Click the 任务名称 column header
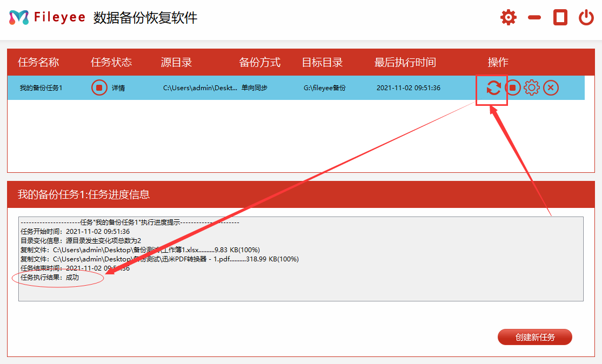Image resolution: width=602 pixels, height=364 pixels. [38, 62]
